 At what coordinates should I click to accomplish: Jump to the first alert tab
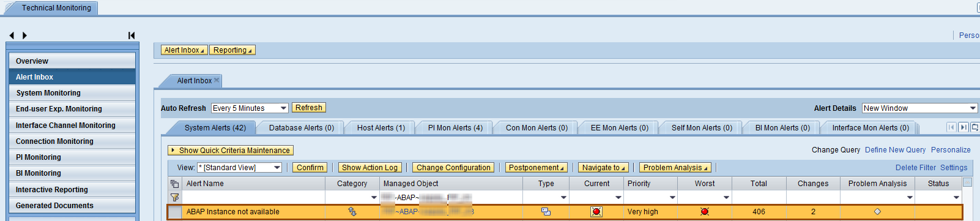(x=951, y=127)
